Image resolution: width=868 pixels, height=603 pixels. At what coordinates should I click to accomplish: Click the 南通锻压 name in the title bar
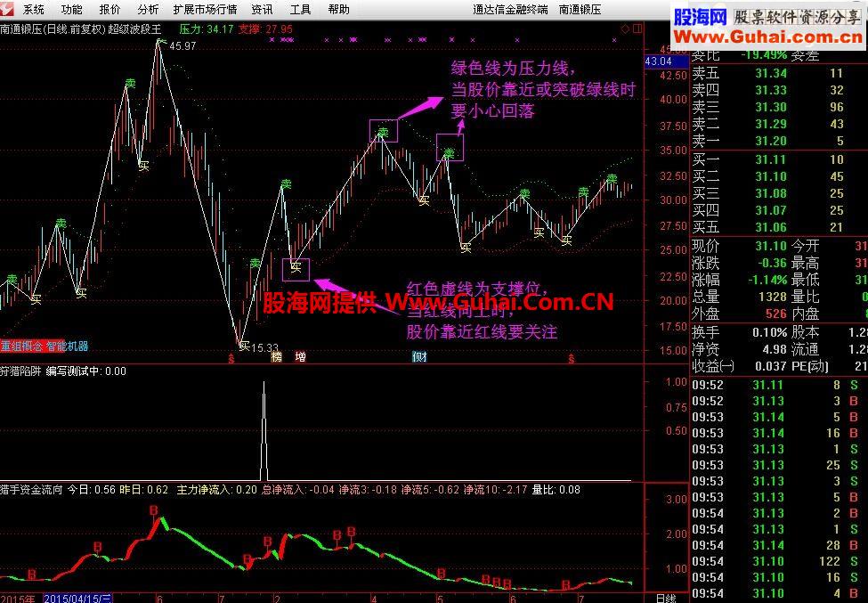coord(580,10)
